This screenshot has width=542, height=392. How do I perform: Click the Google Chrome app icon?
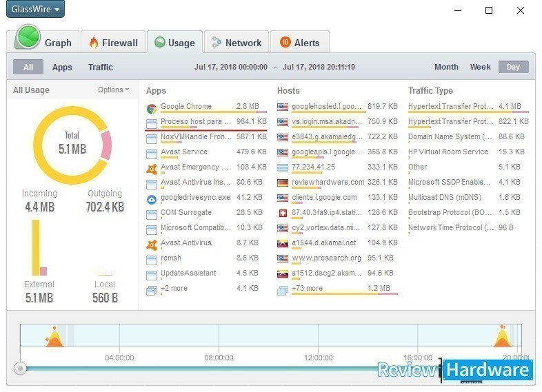click(x=152, y=109)
